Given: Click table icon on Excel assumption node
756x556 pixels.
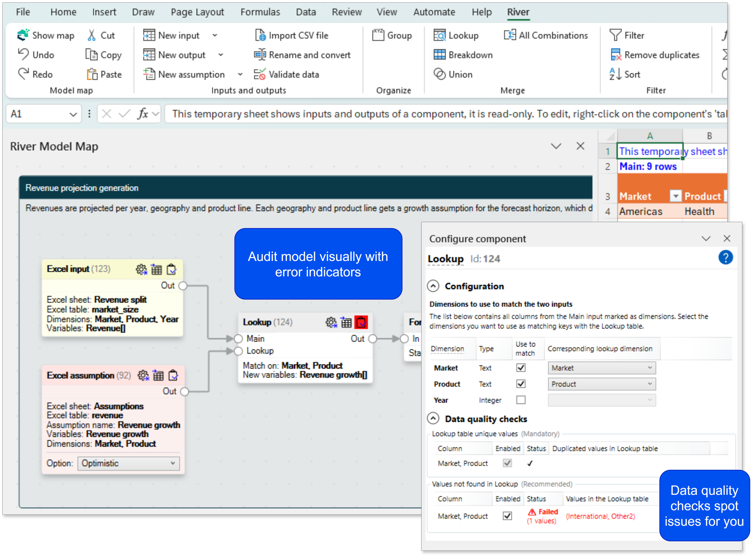Looking at the screenshot, I should (158, 376).
